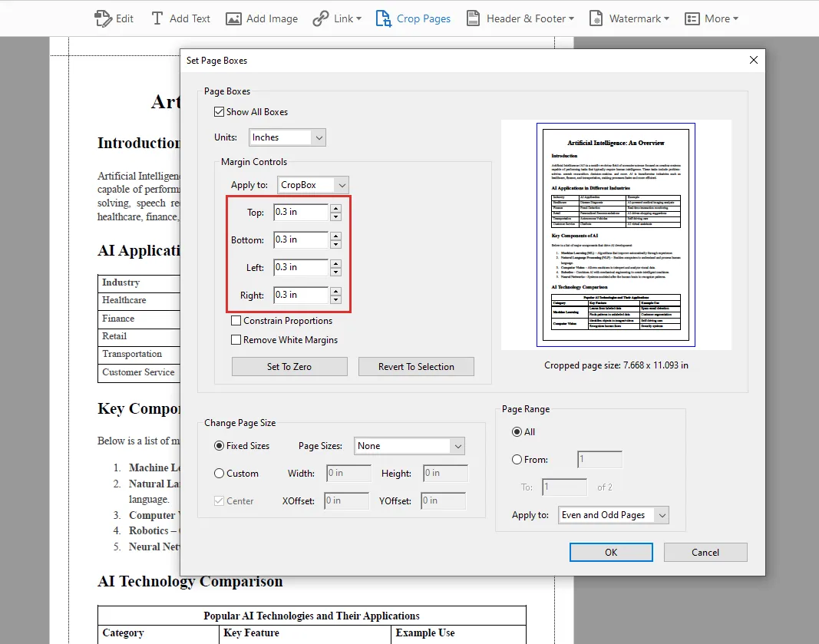Click the Right margin input field
This screenshot has width=819, height=644.
coord(301,295)
